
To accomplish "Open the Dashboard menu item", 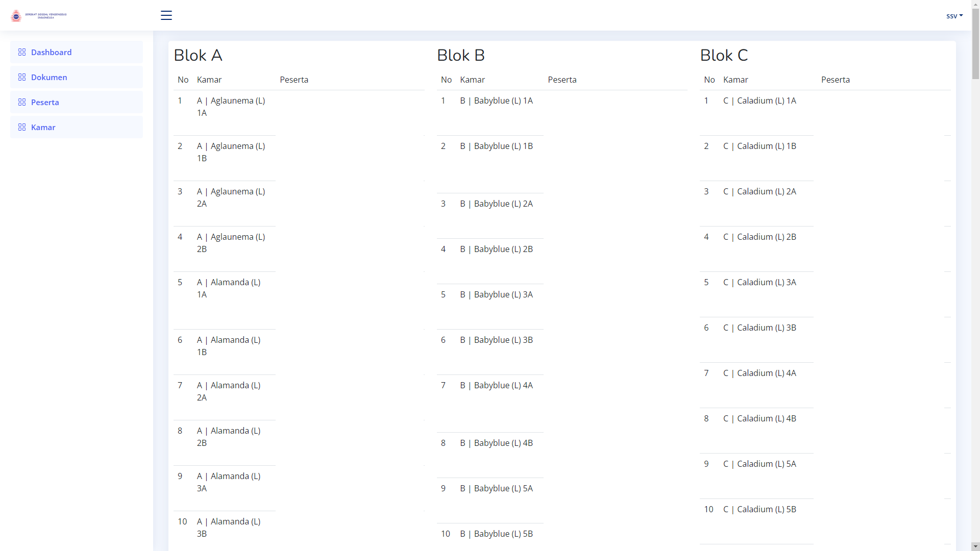I will pyautogui.click(x=51, y=52).
